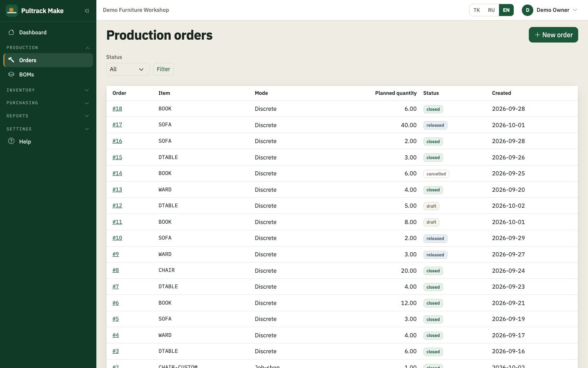The height and width of the screenshot is (368, 588).
Task: Open order #3
Action: point(116,351)
